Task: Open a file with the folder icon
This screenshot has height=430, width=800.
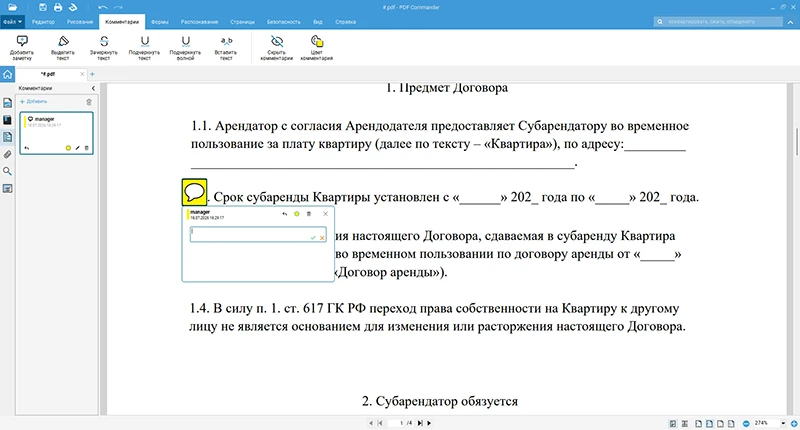Action: pos(12,7)
